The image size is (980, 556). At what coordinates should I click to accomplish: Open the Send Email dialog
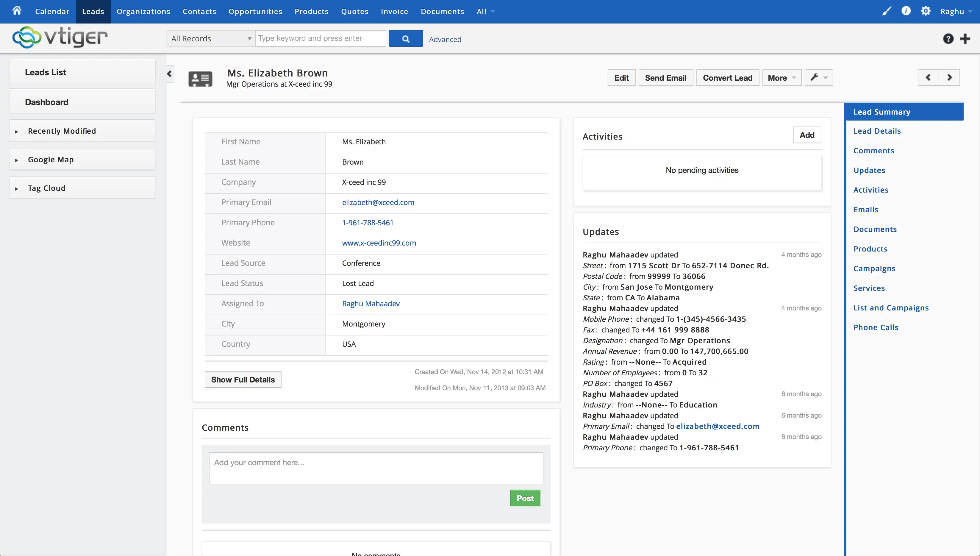pos(665,77)
